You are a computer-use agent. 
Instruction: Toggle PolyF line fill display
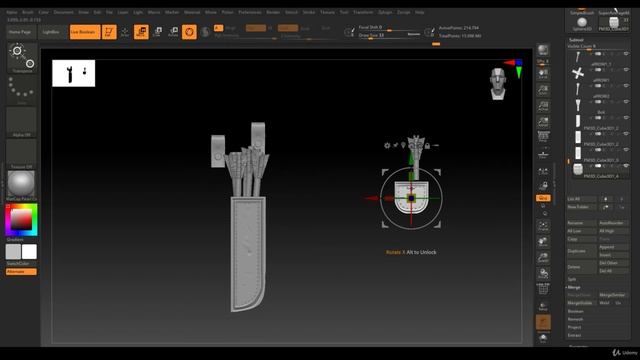pyautogui.click(x=543, y=289)
